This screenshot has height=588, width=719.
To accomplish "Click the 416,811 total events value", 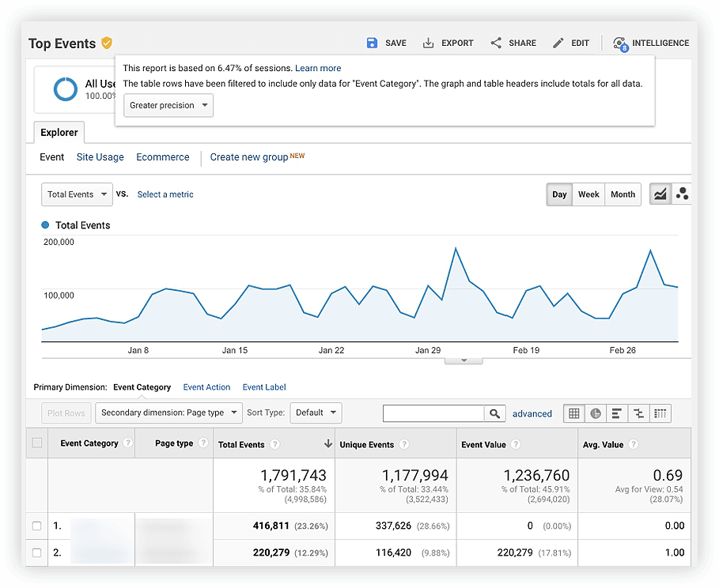I will 271,526.
